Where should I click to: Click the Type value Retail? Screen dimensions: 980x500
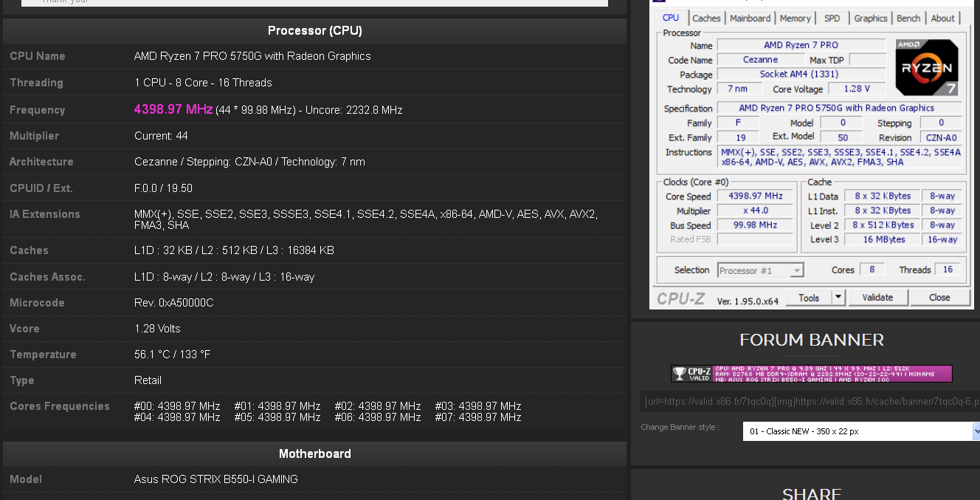click(148, 380)
